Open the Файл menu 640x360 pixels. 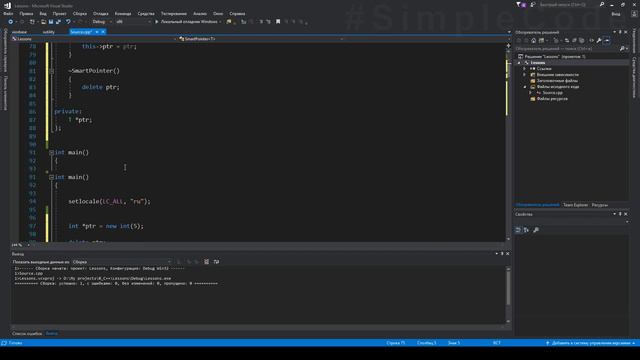tap(8, 13)
